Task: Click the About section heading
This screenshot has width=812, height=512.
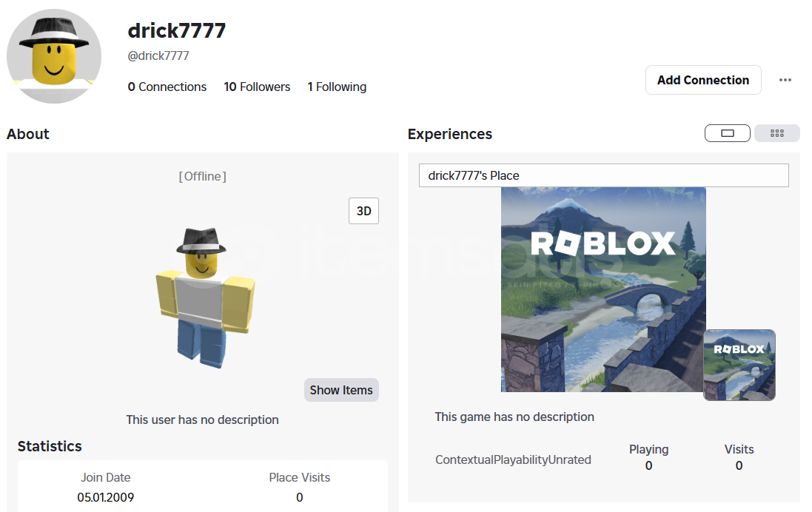Action: click(28, 134)
